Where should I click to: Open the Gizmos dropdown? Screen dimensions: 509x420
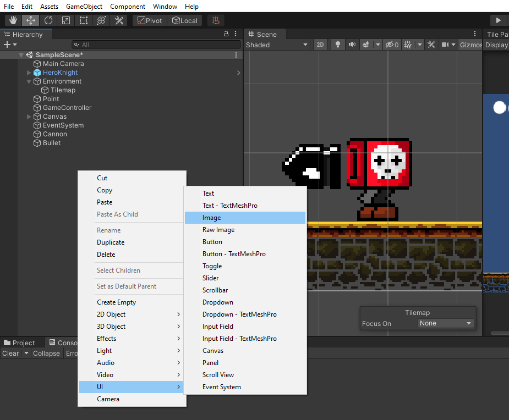pos(470,45)
